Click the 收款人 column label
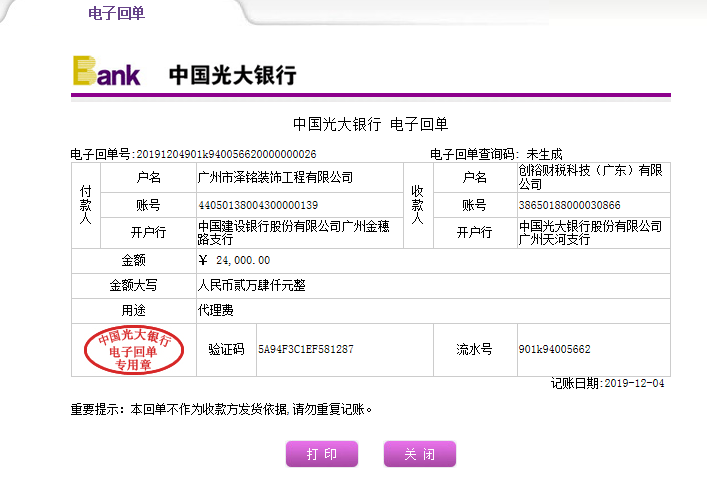The image size is (707, 500). [418, 205]
